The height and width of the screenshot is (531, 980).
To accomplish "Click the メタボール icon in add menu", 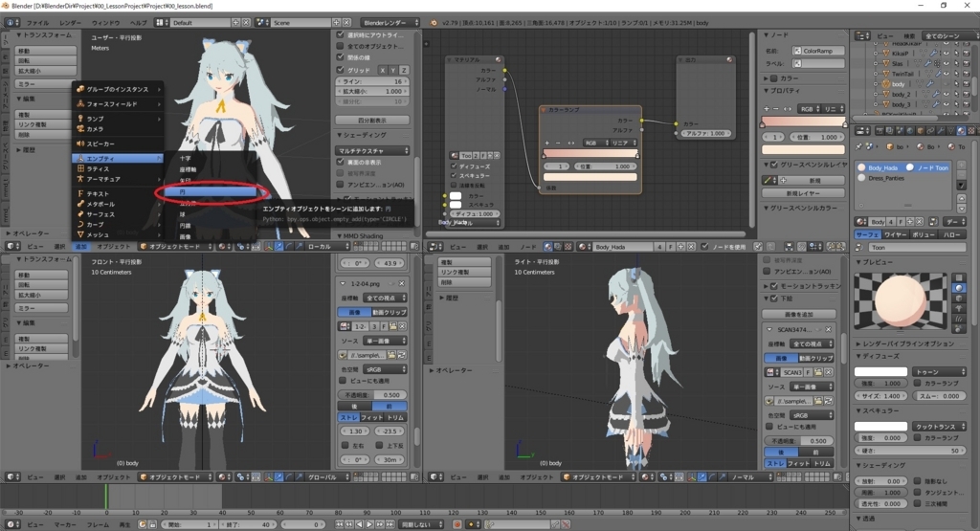I will coord(80,204).
